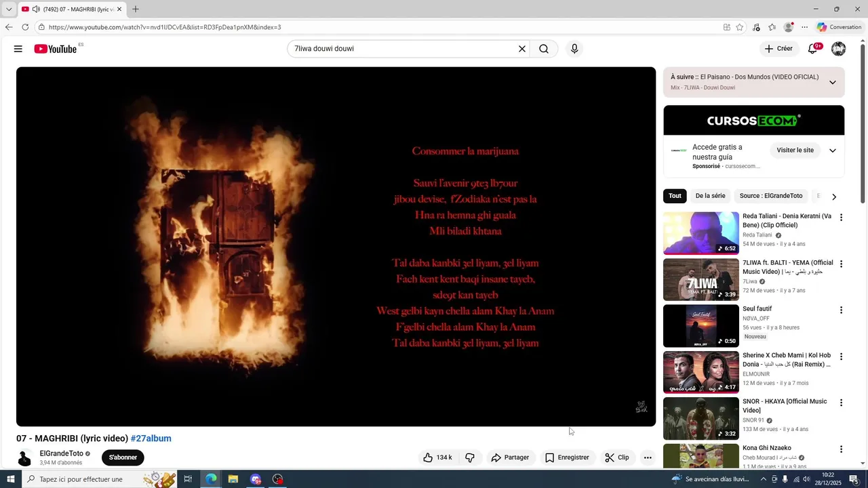Screen dimensions: 868x488
Task: Open the Créer upload menu
Action: [x=778, y=49]
